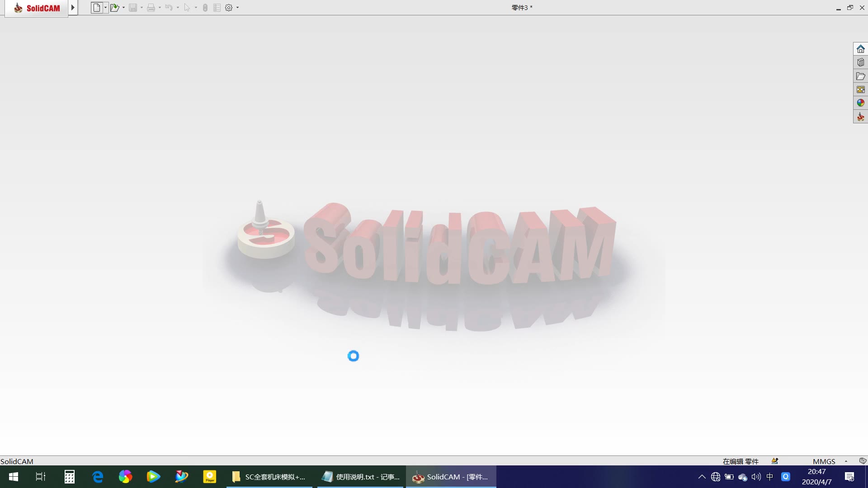Click the OneDrive cloud sync tray icon
This screenshot has width=868, height=488.
(743, 477)
